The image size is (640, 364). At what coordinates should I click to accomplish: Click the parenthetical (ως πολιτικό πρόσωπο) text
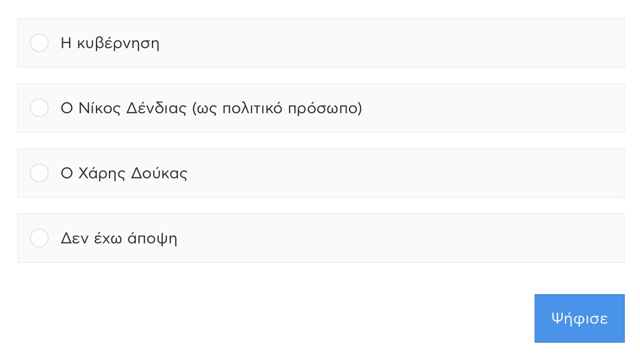(x=277, y=108)
